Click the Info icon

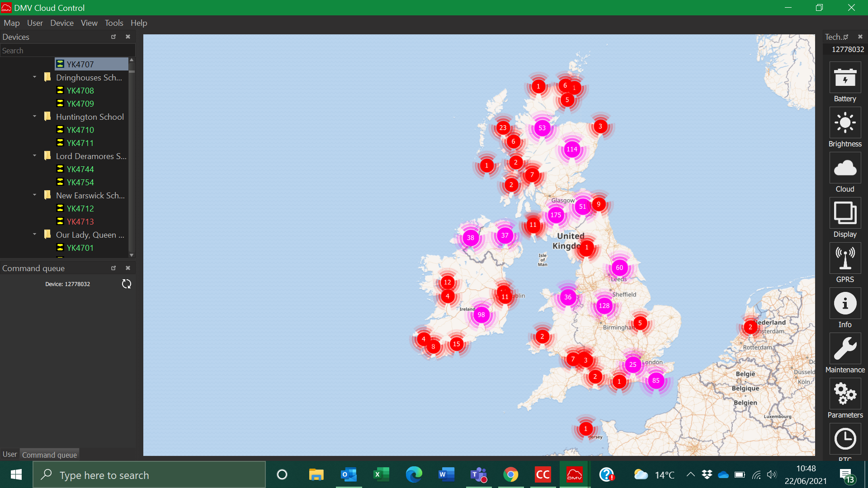tap(844, 304)
